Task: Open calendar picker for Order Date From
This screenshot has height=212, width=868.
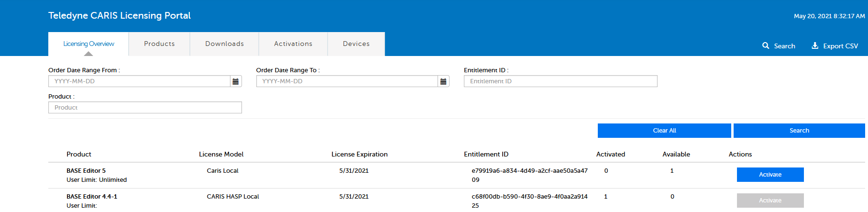Action: click(235, 81)
